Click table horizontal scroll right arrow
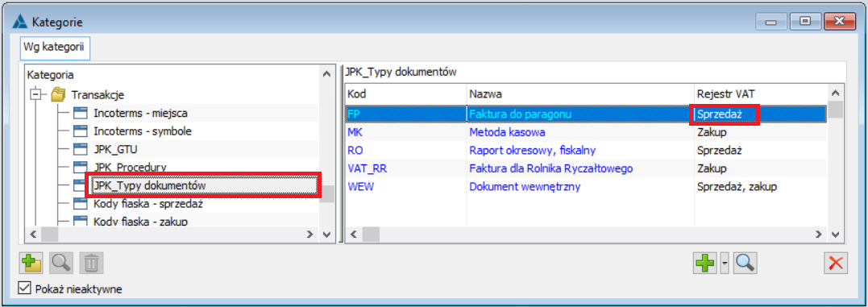The height and width of the screenshot is (307, 868). click(819, 234)
